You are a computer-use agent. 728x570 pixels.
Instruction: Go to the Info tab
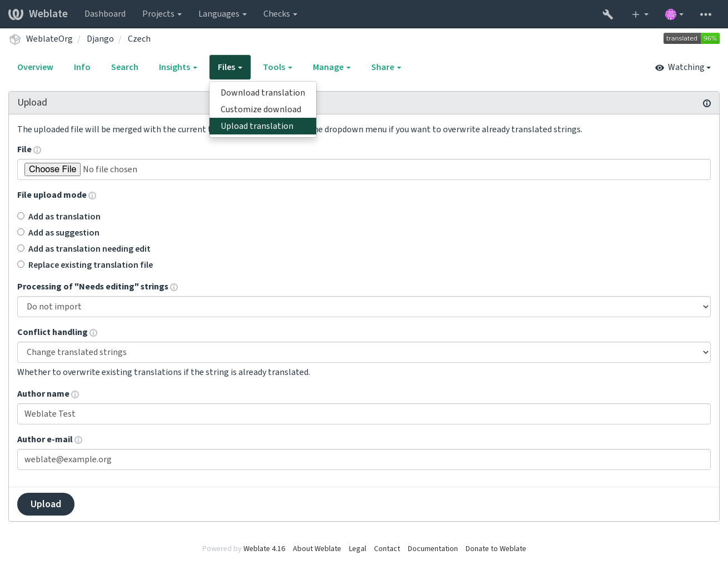pos(82,67)
